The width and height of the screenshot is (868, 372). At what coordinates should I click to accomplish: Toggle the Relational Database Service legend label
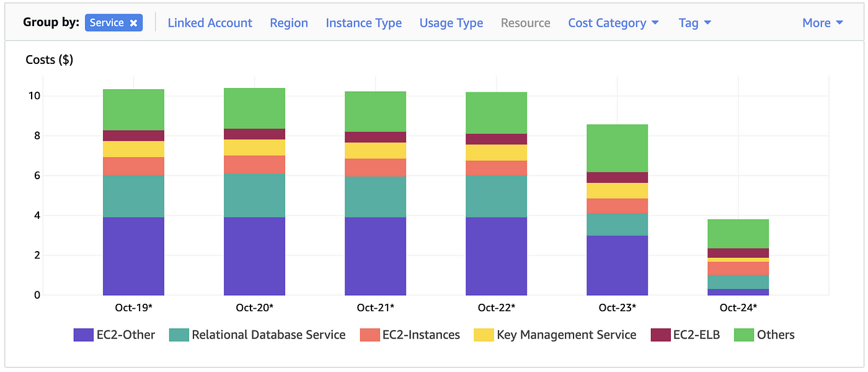coord(268,335)
